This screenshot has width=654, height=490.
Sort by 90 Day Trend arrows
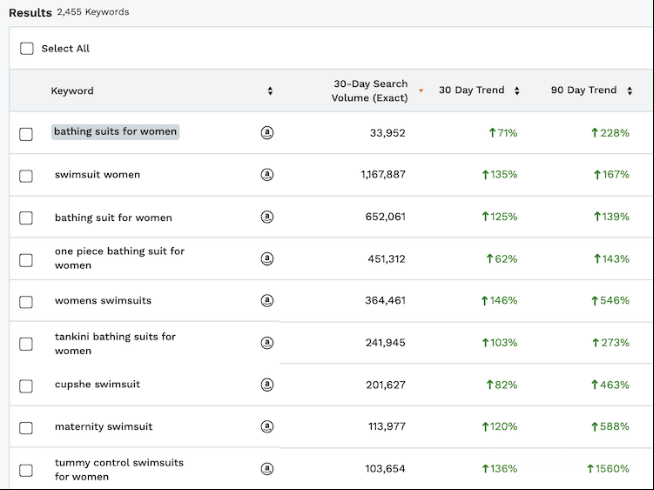point(630,91)
